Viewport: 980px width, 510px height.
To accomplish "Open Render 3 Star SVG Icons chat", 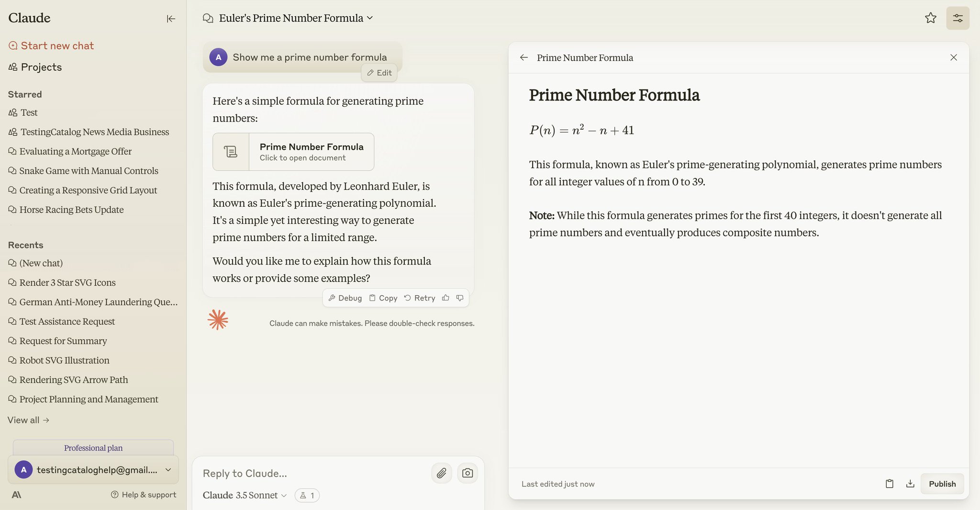I will click(62, 283).
